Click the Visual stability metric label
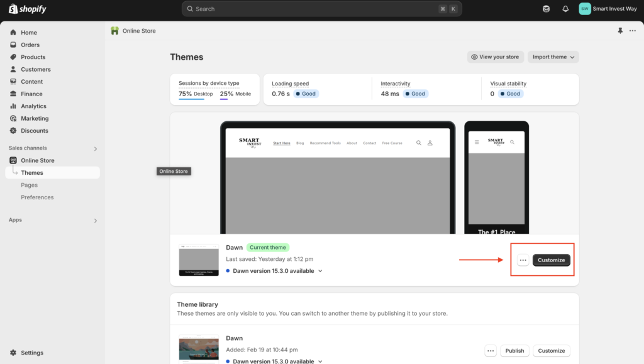Viewport: 644px width, 364px height. click(508, 84)
